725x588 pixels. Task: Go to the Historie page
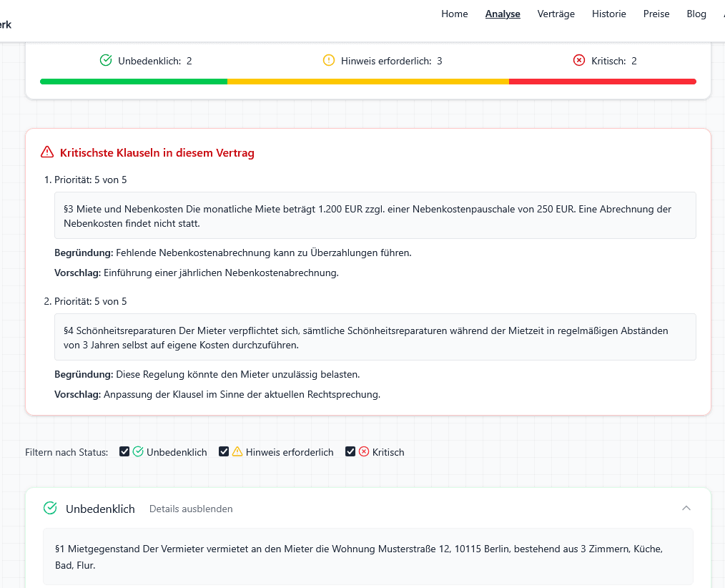608,14
